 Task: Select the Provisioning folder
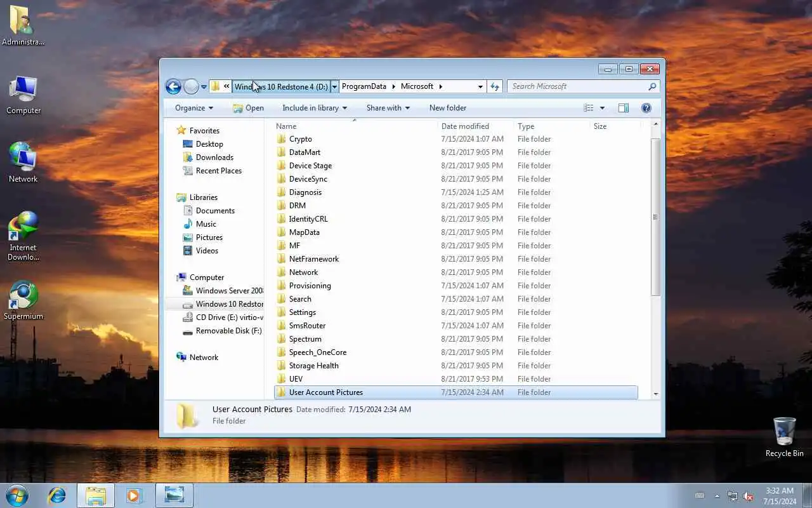click(455, 286)
